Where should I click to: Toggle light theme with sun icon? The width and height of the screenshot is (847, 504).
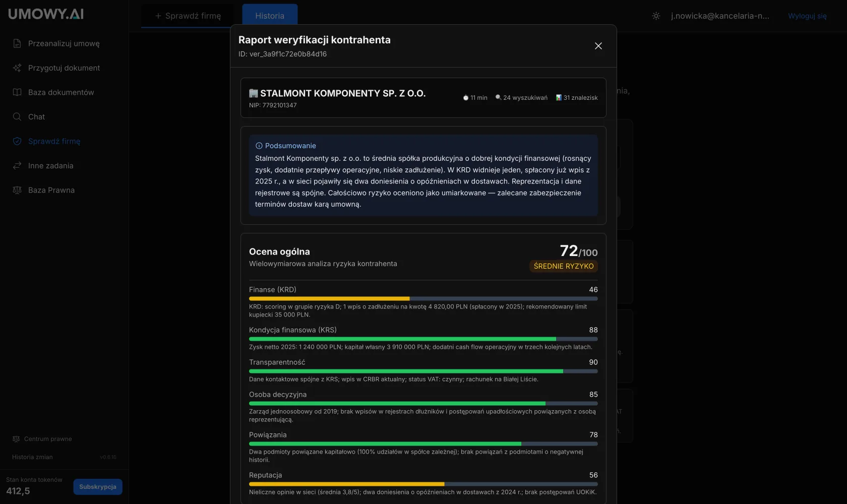[x=656, y=16]
